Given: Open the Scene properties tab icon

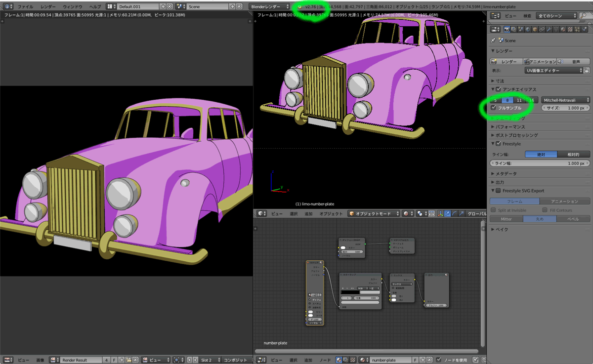Looking at the screenshot, I should (x=521, y=29).
